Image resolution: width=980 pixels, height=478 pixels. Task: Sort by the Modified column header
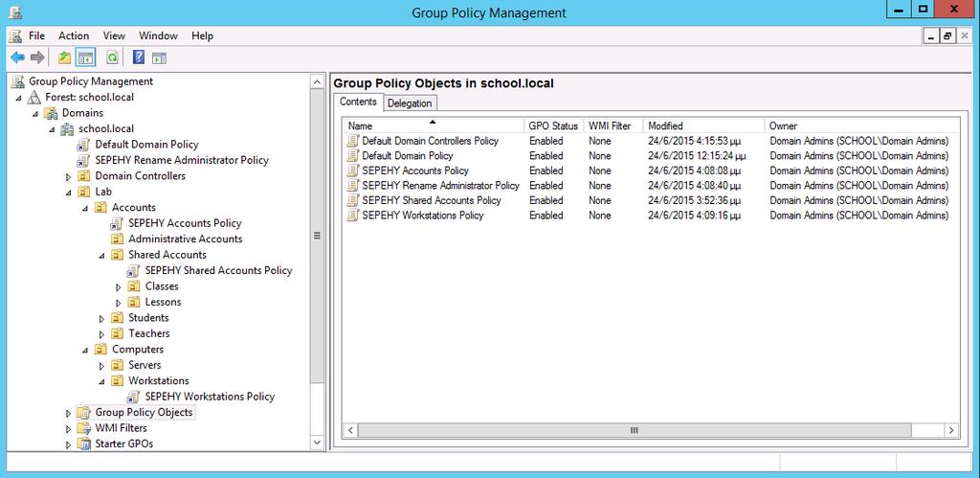[x=703, y=125]
